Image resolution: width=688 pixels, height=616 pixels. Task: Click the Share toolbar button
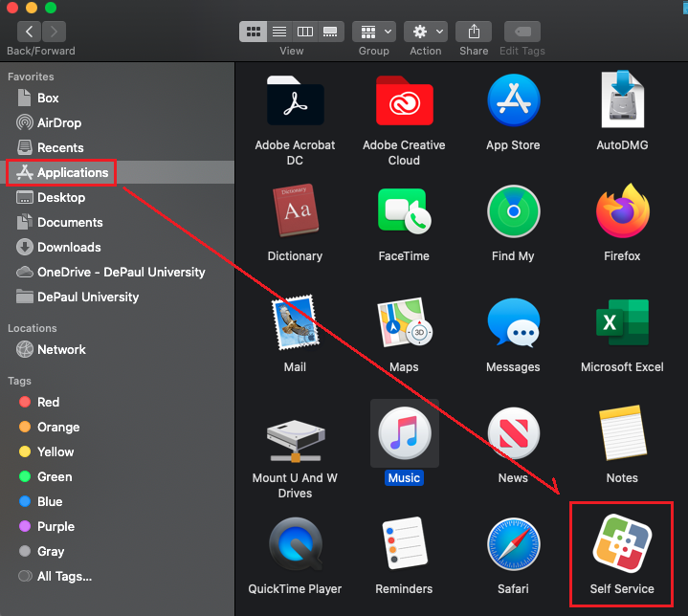tap(474, 32)
